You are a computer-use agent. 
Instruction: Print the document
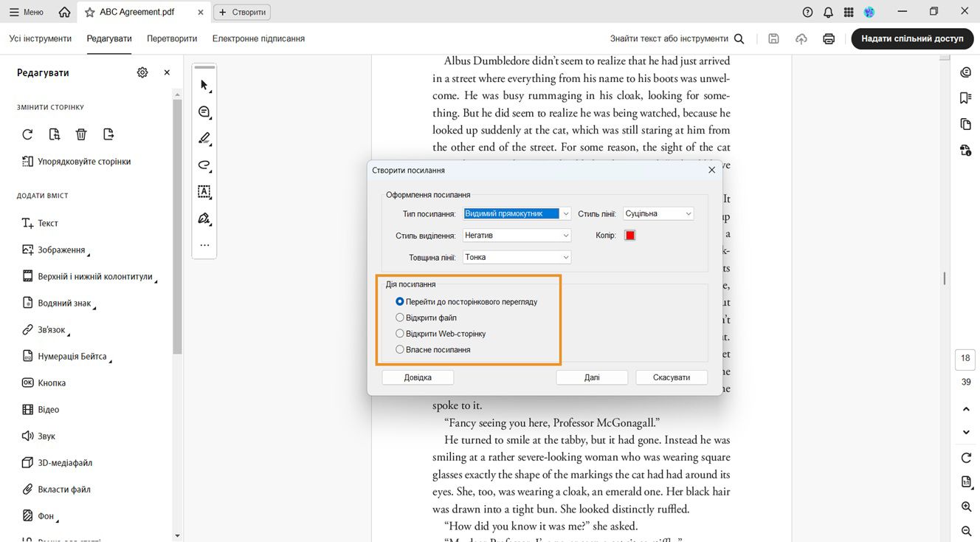coord(829,38)
